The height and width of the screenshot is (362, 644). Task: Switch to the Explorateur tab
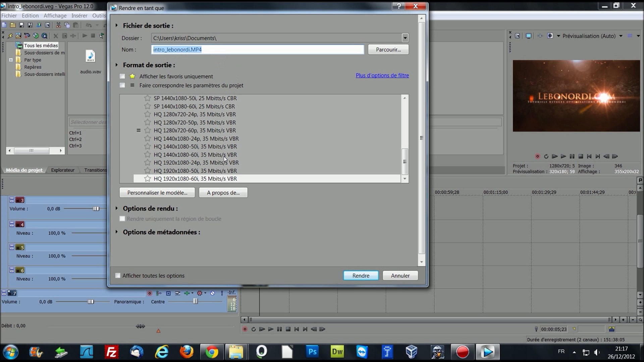pyautogui.click(x=63, y=170)
